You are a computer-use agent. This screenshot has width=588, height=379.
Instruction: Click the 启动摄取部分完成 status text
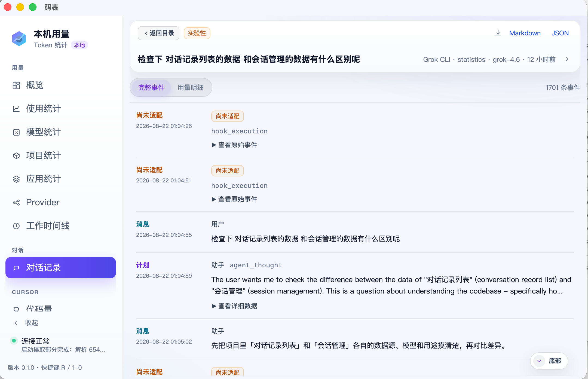point(63,350)
